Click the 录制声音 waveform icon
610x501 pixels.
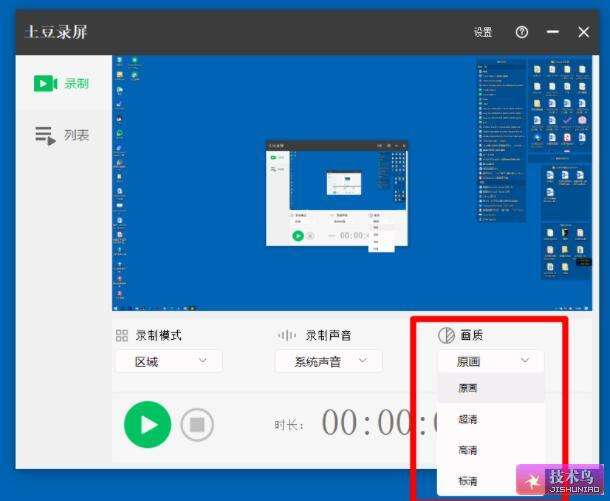[287, 335]
